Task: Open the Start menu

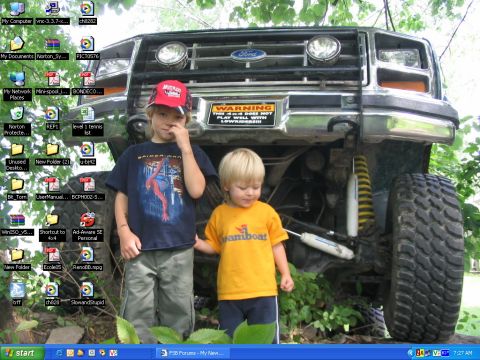Action: click(x=22, y=353)
